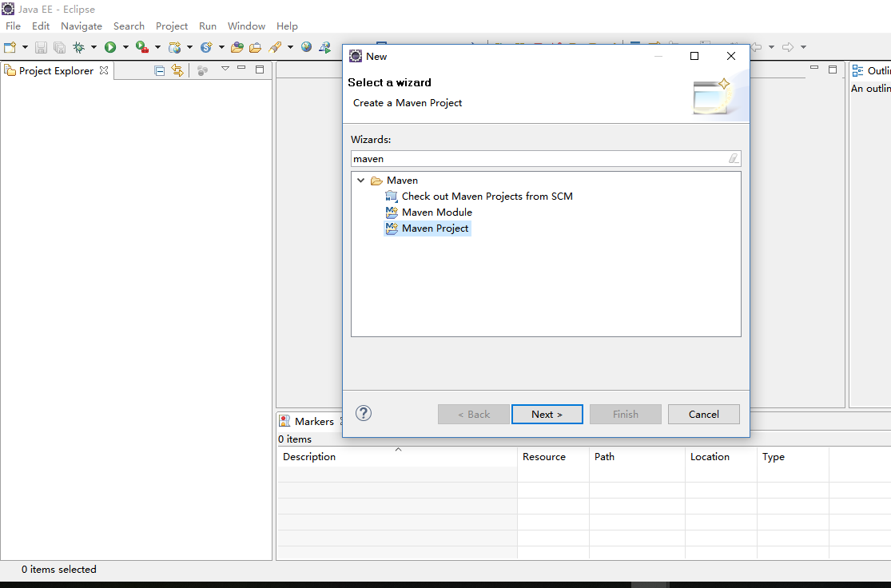This screenshot has width=891, height=588.
Task: Open the Search flashlight dropdown arrow
Action: [x=290, y=47]
